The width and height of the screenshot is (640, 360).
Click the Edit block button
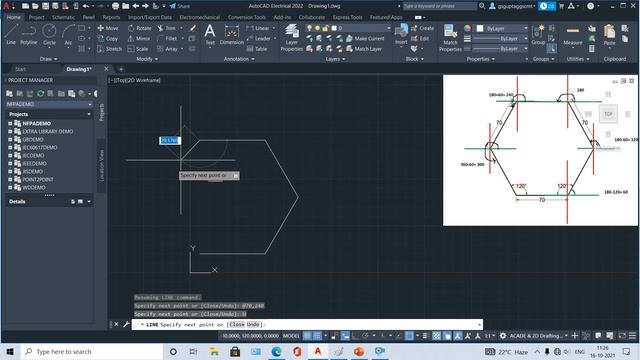[x=420, y=38]
